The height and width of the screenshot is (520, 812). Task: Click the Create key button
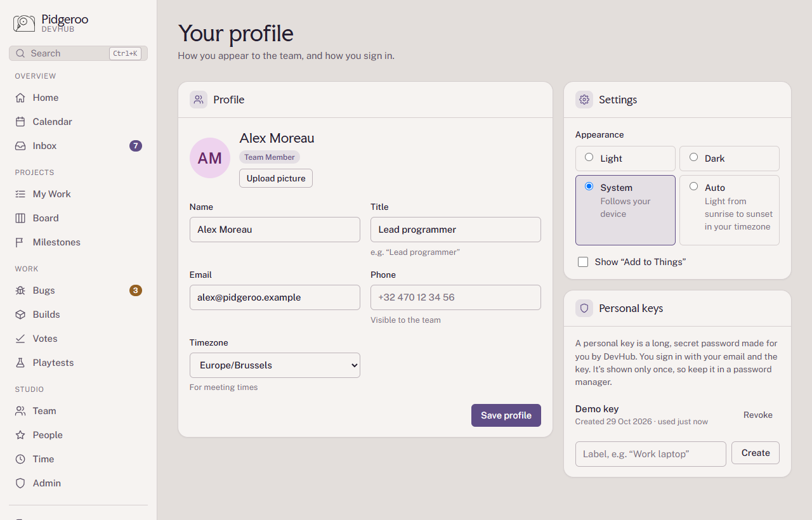point(756,453)
